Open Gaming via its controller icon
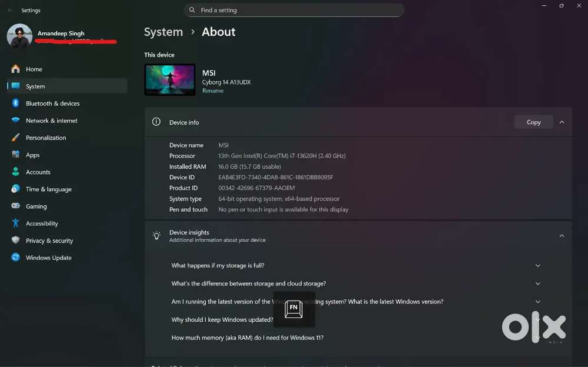The width and height of the screenshot is (588, 367). [15, 206]
